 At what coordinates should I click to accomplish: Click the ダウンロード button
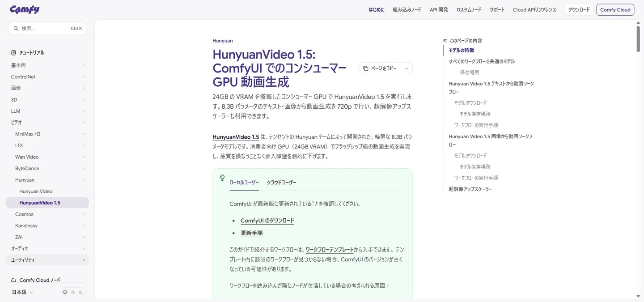579,10
